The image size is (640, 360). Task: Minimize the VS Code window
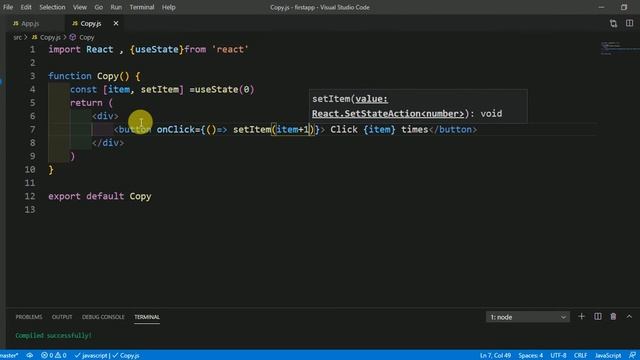[x=601, y=7]
